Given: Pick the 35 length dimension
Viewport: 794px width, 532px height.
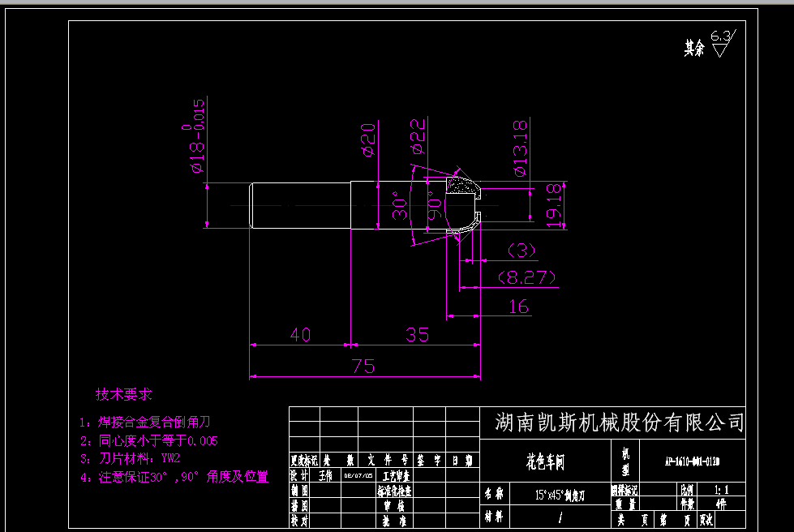Looking at the screenshot, I should [417, 335].
